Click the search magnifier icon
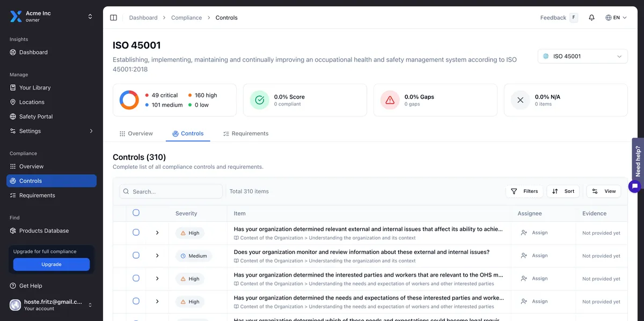 (x=126, y=191)
